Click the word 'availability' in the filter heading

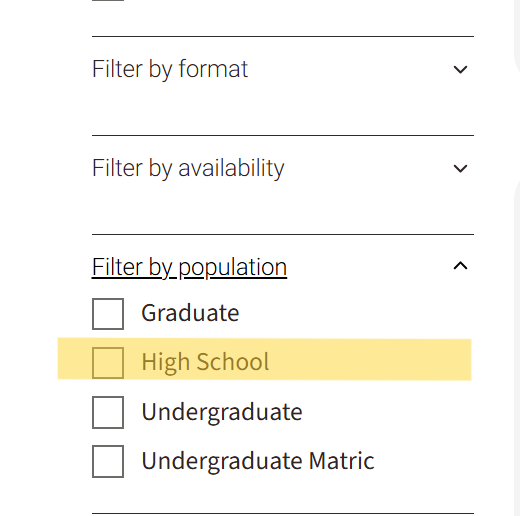(231, 168)
